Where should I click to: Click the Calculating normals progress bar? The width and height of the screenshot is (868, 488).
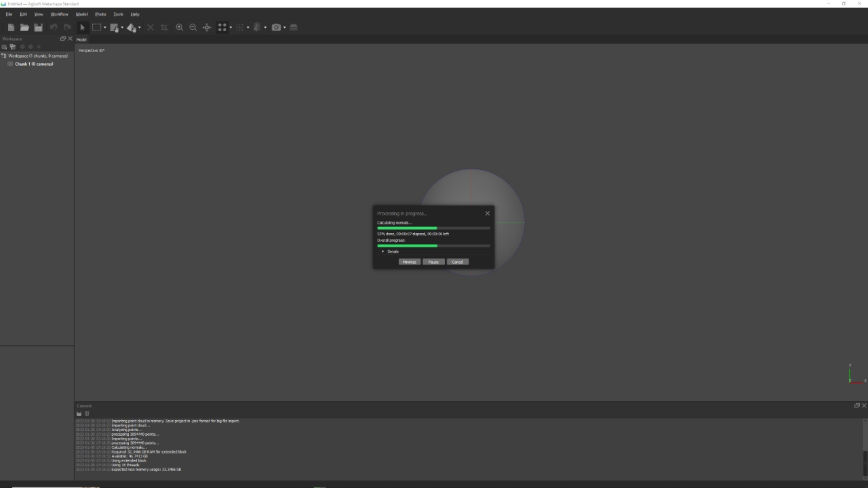click(x=433, y=228)
